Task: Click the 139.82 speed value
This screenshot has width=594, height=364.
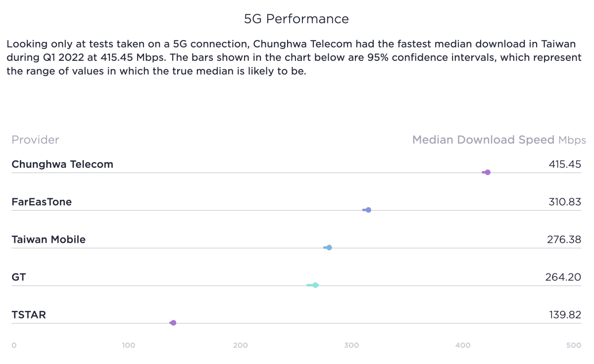Action: coord(565,315)
